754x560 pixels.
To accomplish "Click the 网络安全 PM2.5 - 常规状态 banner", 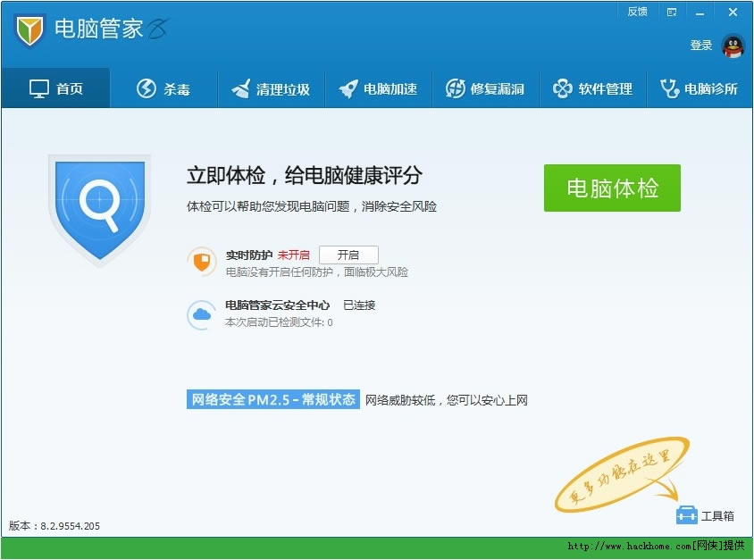I will (273, 399).
